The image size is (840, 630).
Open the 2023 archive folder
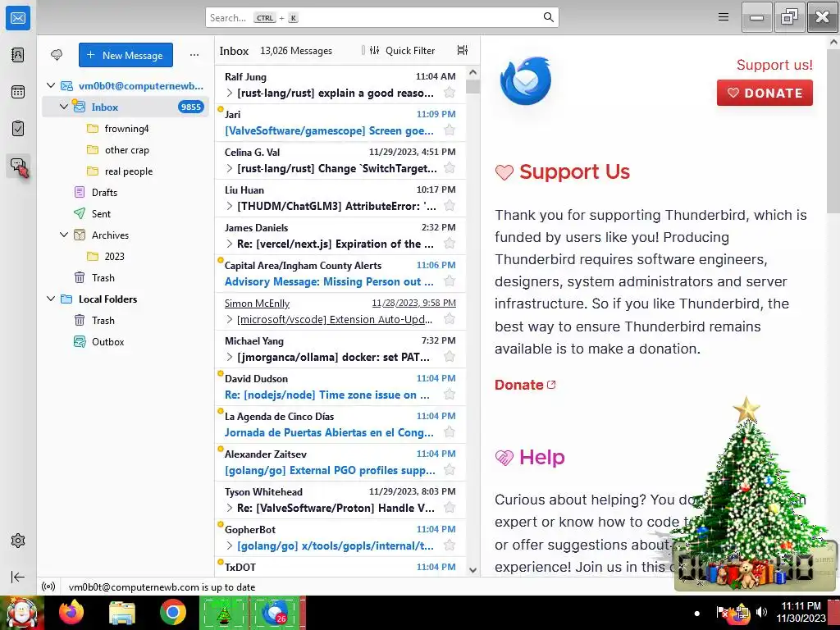click(x=126, y=257)
